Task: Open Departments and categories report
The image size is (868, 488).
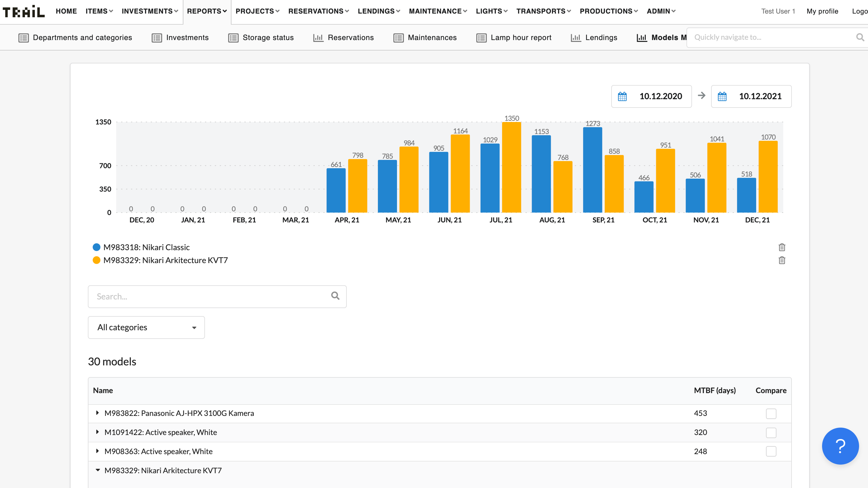Action: tap(76, 38)
